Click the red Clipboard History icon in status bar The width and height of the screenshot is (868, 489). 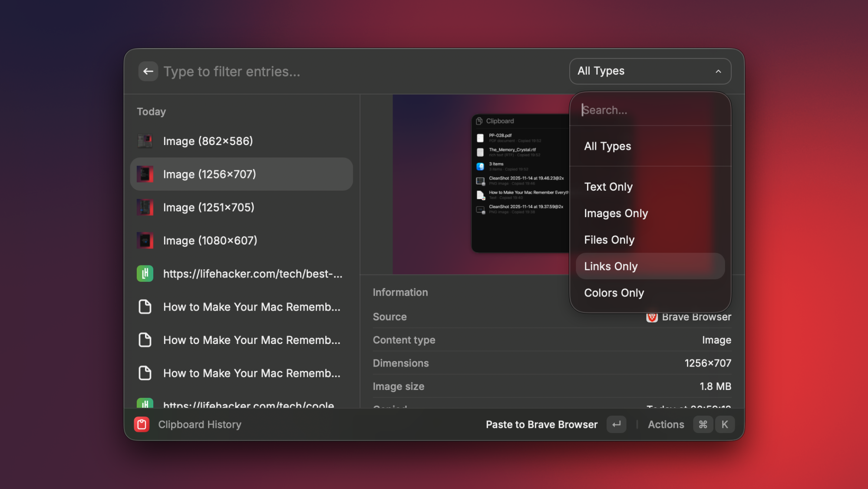click(x=141, y=424)
